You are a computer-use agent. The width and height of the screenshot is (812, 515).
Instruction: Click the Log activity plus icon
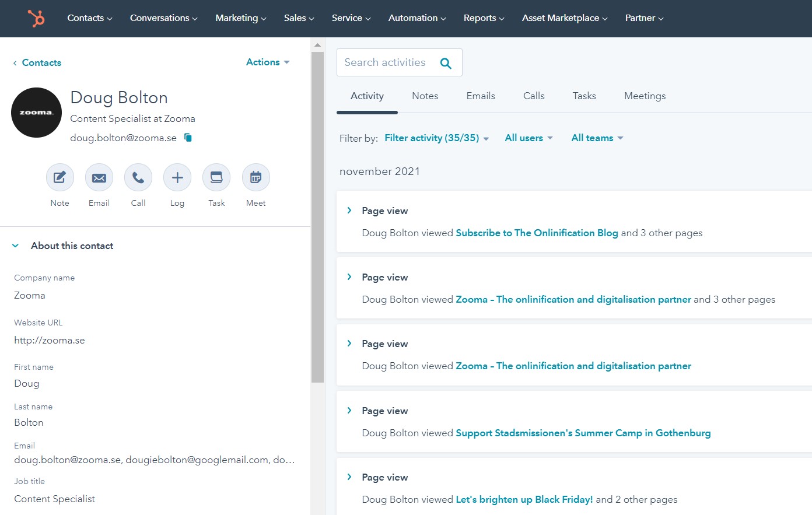177,177
